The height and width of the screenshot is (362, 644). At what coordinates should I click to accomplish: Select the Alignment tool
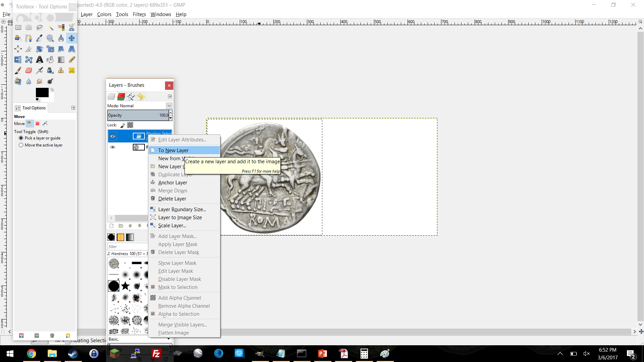(x=18, y=49)
